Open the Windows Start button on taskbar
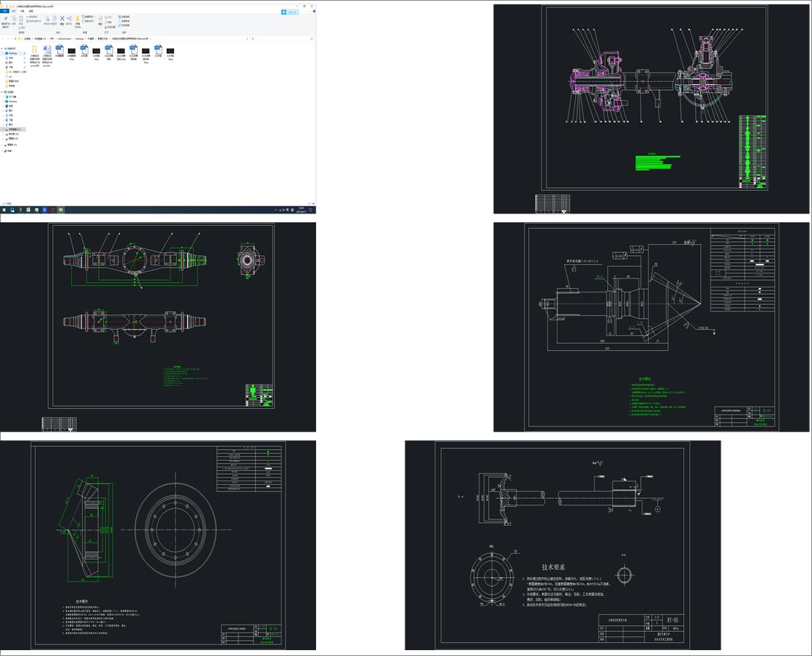This screenshot has width=812, height=656. (x=4, y=210)
